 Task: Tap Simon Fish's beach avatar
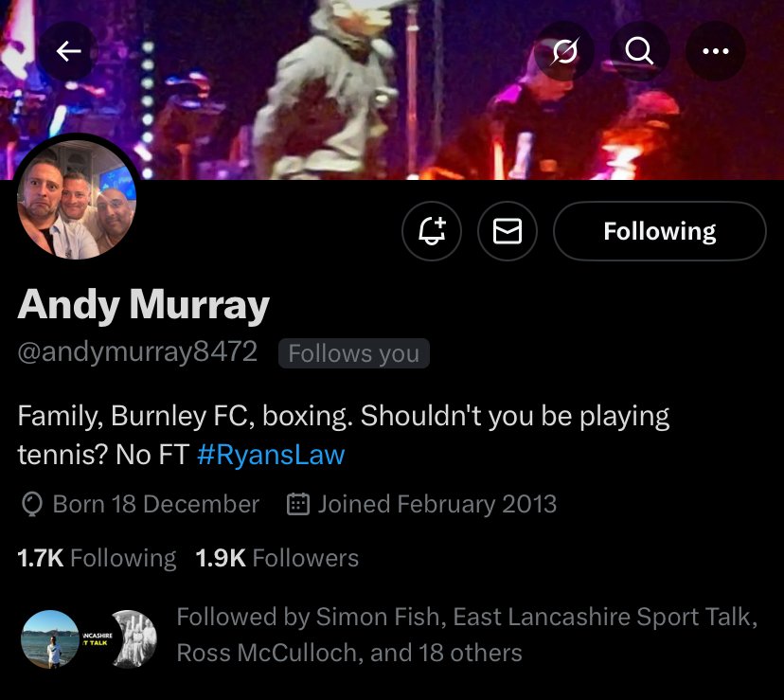50,639
